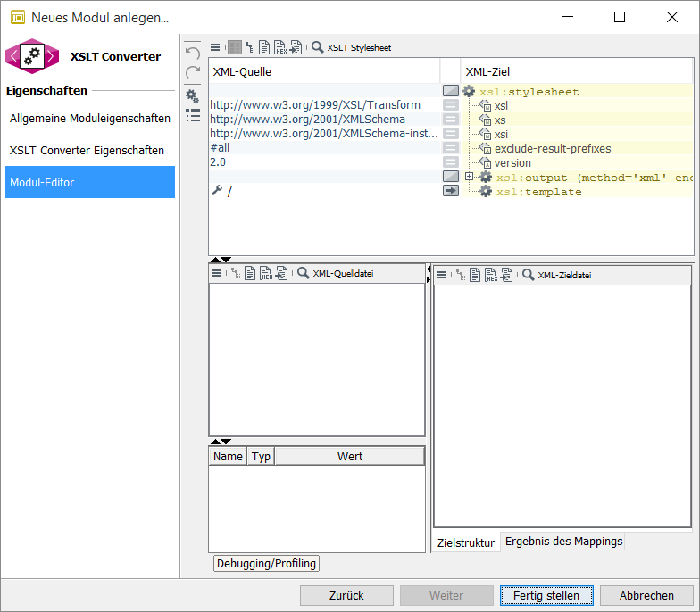This screenshot has height=612, width=700.
Task: Open the XSLT Stylesheet hamburger menu
Action: pyautogui.click(x=215, y=47)
